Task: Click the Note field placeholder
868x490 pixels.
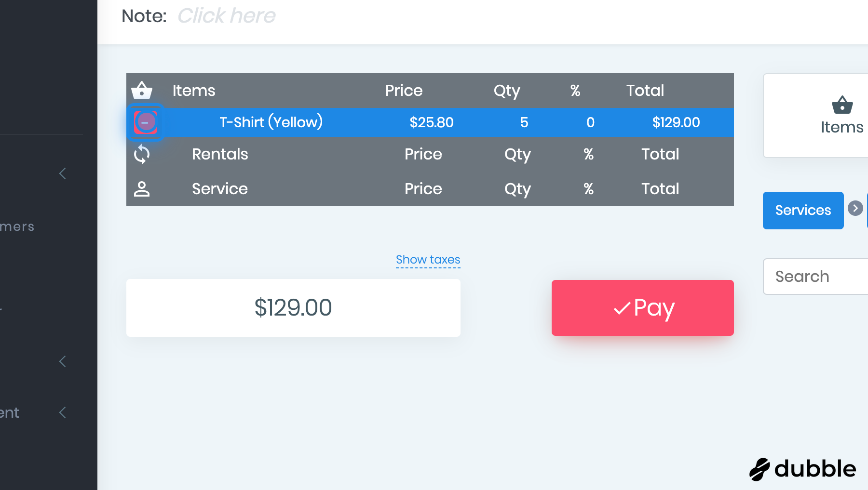Action: 226,16
